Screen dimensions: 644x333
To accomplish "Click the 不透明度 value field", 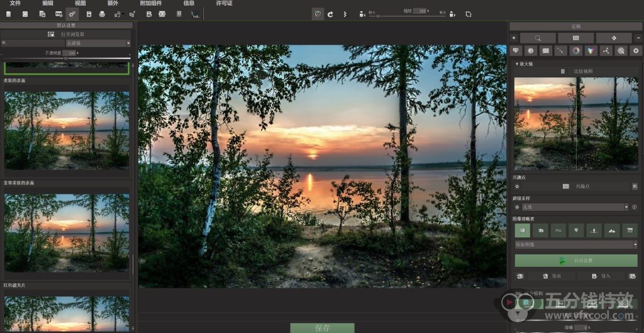I will click(x=69, y=53).
